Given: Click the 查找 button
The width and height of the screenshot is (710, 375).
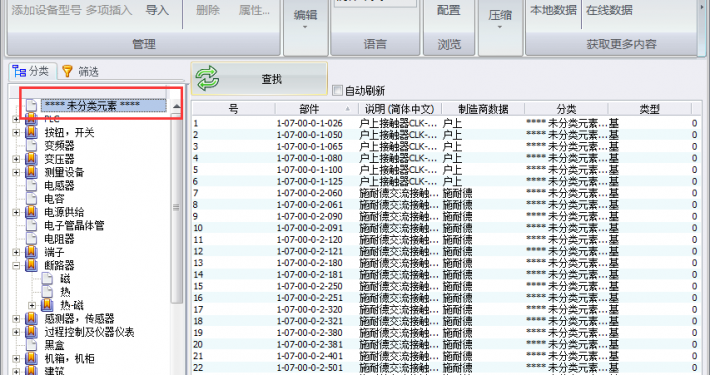Looking at the screenshot, I should tap(259, 79).
